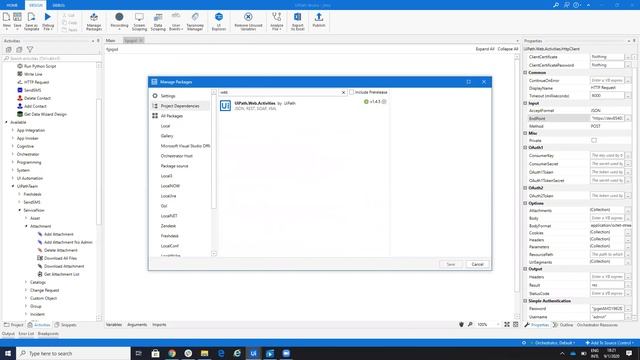Click the fit to screen icon
This screenshot has height=360, width=640.
507,324
